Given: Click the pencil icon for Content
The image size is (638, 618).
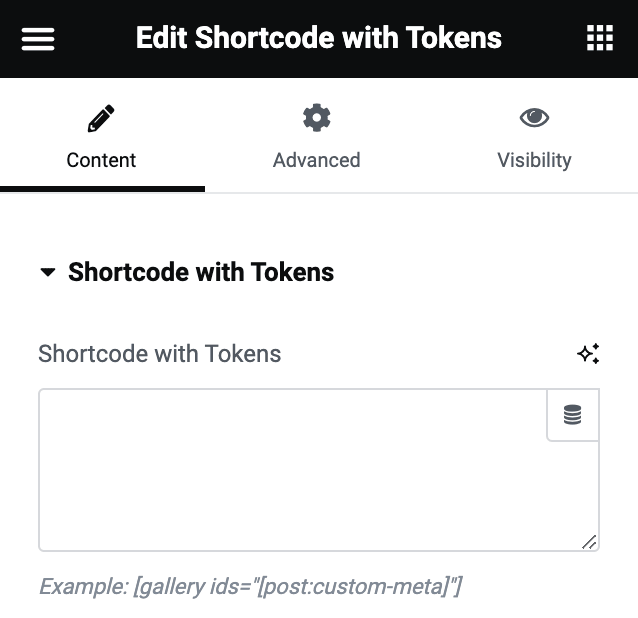Looking at the screenshot, I should 101,119.
